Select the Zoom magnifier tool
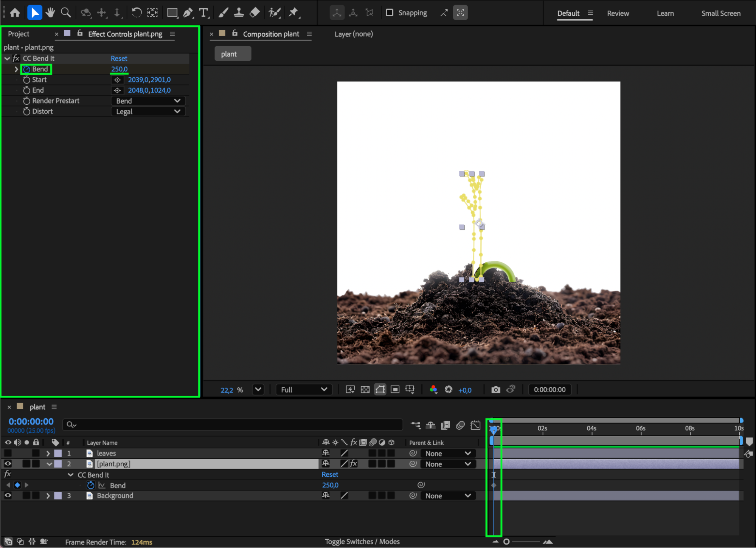 (x=66, y=13)
